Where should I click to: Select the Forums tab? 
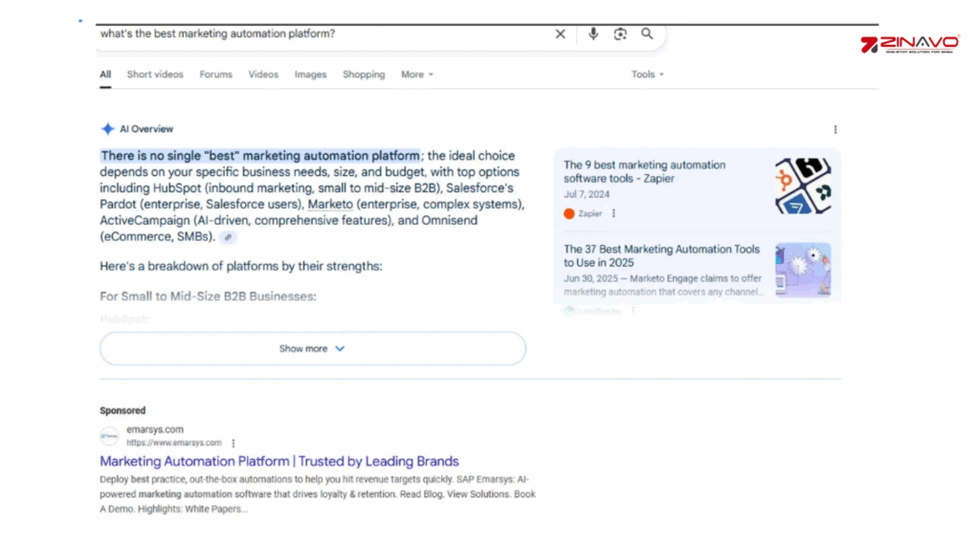point(215,75)
